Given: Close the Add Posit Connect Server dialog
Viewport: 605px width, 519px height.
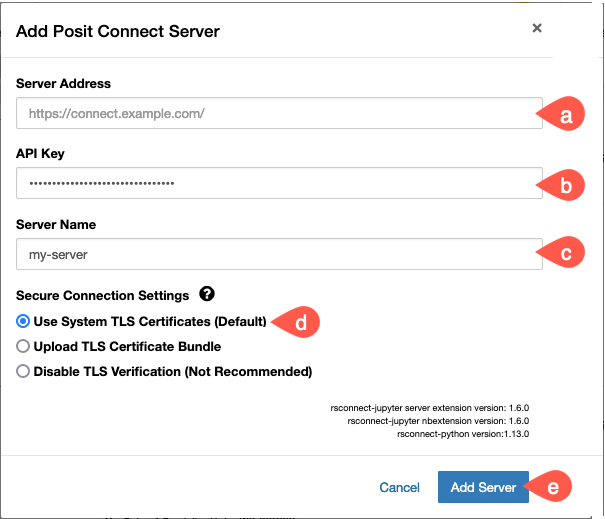Looking at the screenshot, I should coord(537,28).
